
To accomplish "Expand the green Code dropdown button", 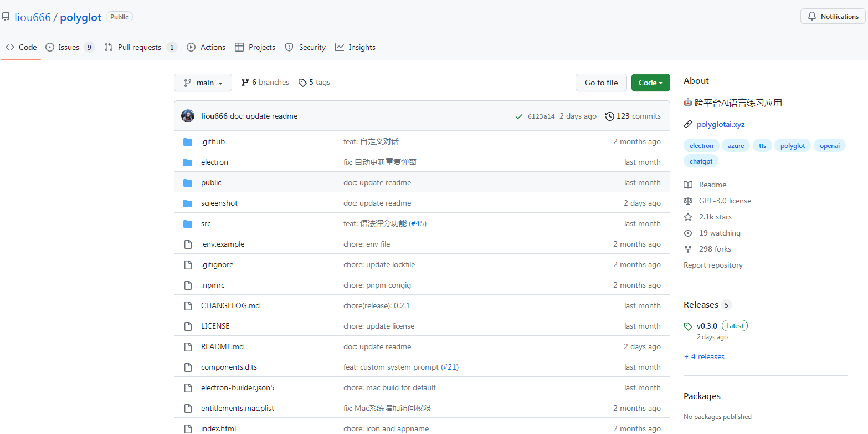I will [650, 83].
